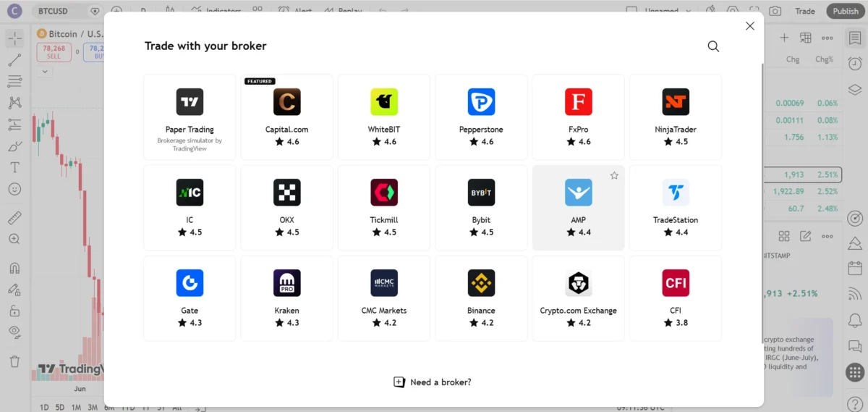The width and height of the screenshot is (868, 412).
Task: Select the Bybit broker
Action: [x=481, y=207]
